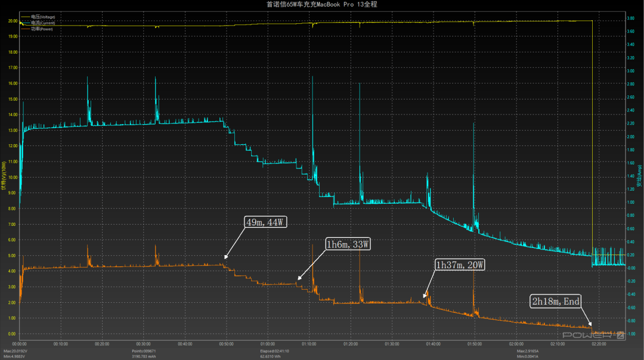Screen dimensions: 644x360
Task: Click the 5.00 left axis label
Action: coord(13,256)
